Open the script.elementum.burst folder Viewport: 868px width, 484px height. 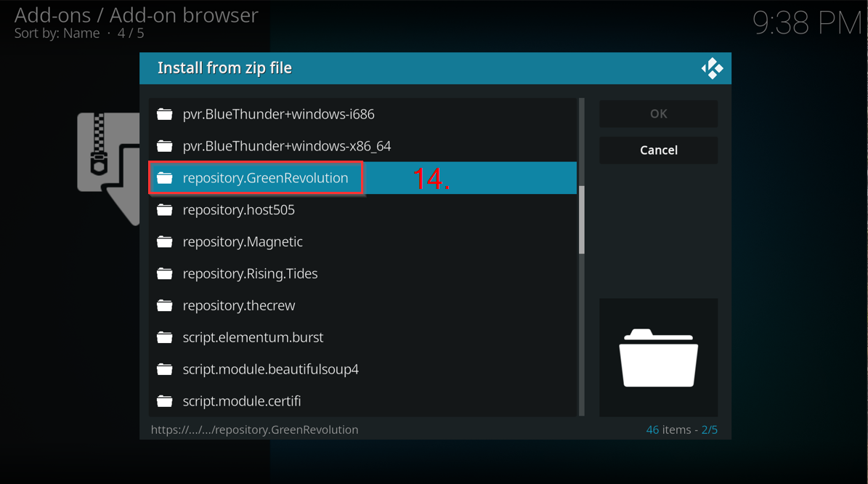pos(362,337)
